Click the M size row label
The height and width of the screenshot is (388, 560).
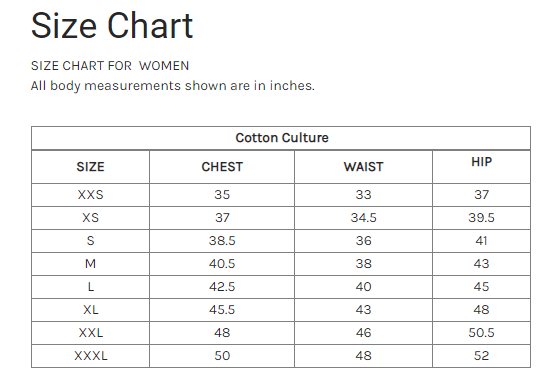click(x=90, y=264)
